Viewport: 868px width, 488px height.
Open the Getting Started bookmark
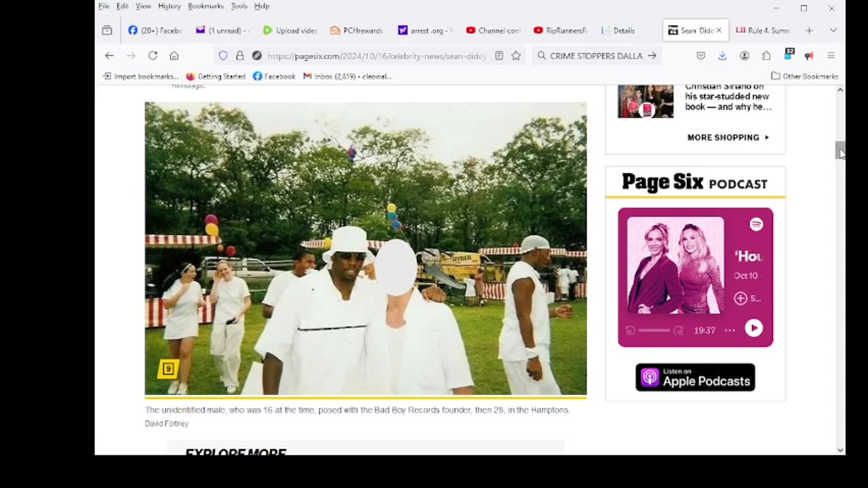[216, 76]
